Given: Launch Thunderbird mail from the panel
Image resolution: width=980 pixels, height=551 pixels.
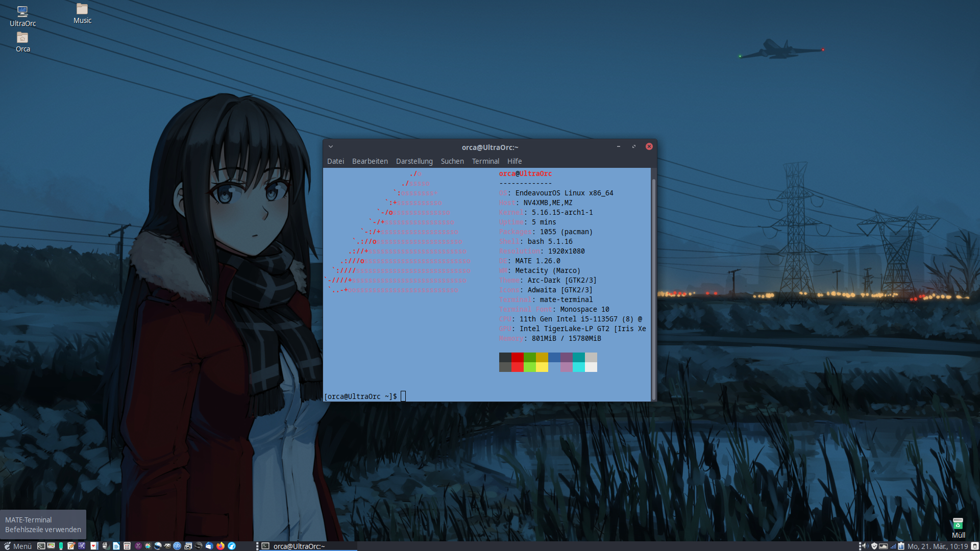Looking at the screenshot, I should tap(209, 546).
